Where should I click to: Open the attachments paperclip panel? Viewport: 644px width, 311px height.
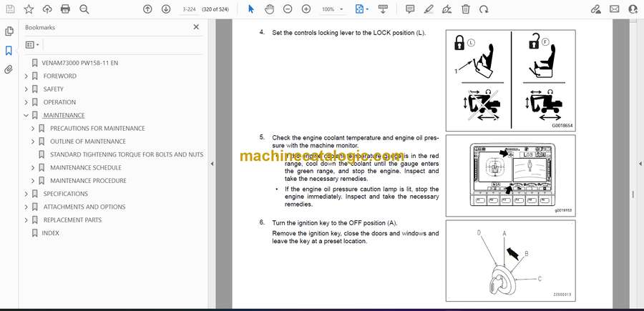[x=9, y=69]
